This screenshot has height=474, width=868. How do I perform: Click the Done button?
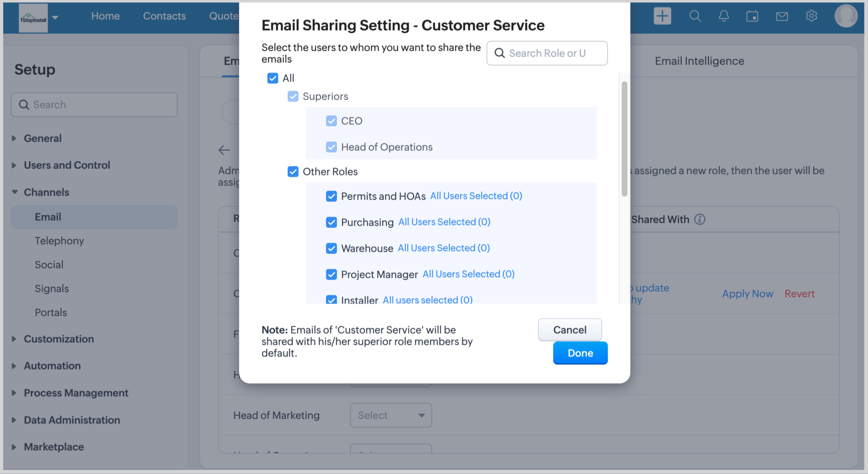580,353
